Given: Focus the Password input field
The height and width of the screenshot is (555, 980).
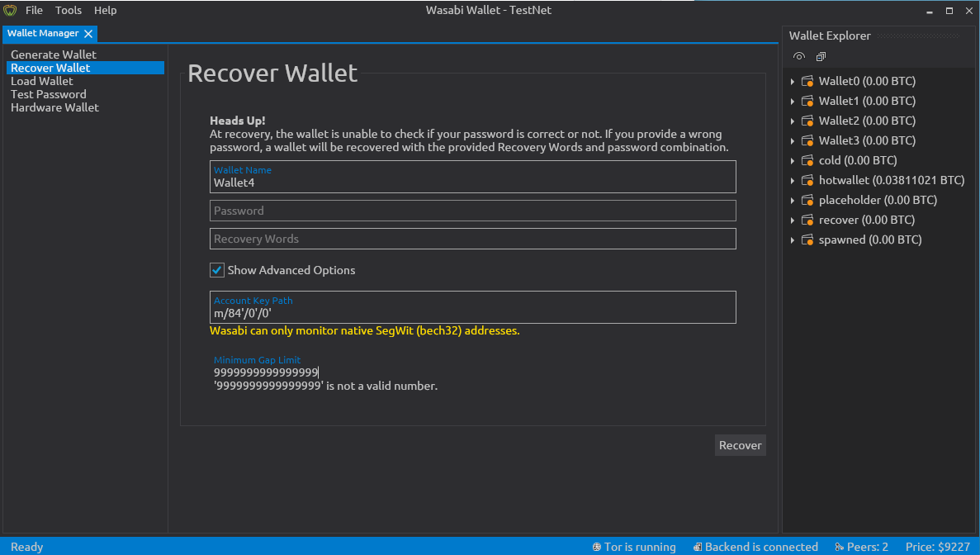Looking at the screenshot, I should 472,211.
